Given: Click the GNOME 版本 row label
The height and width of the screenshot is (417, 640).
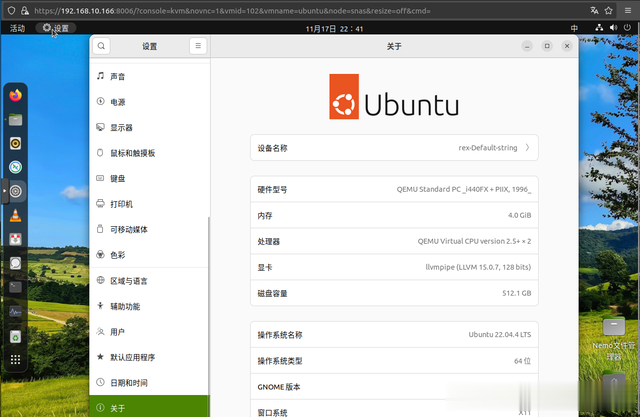Looking at the screenshot, I should click(279, 387).
